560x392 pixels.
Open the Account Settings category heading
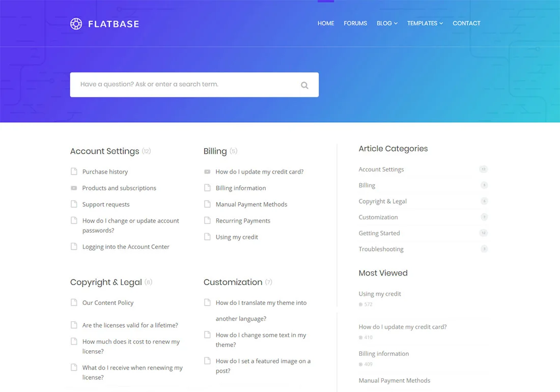pyautogui.click(x=104, y=151)
